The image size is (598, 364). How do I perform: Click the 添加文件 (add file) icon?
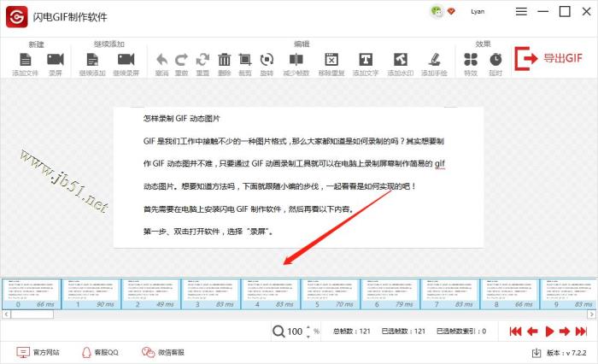(25, 60)
